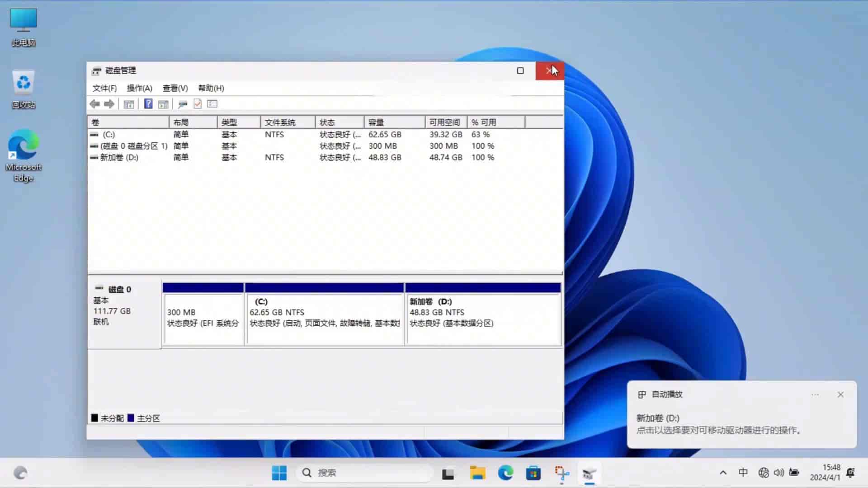Open the 文件(F) menu
868x488 pixels.
104,88
